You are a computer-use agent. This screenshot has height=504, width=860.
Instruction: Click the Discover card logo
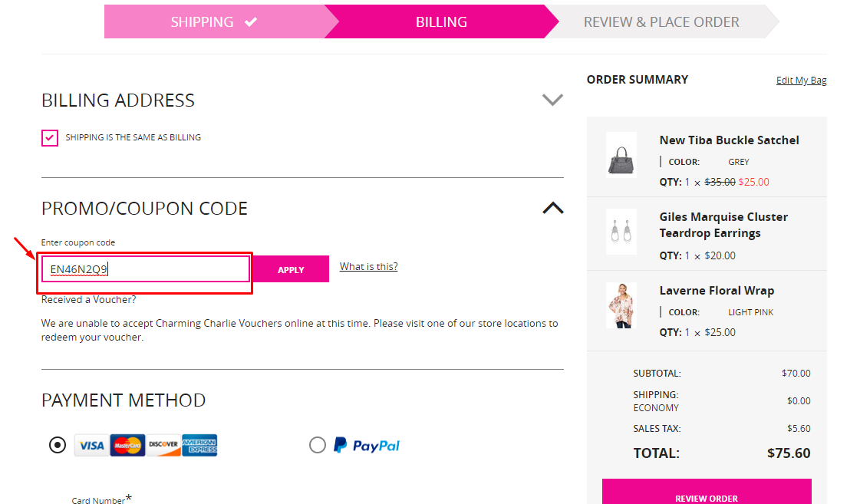tap(163, 446)
